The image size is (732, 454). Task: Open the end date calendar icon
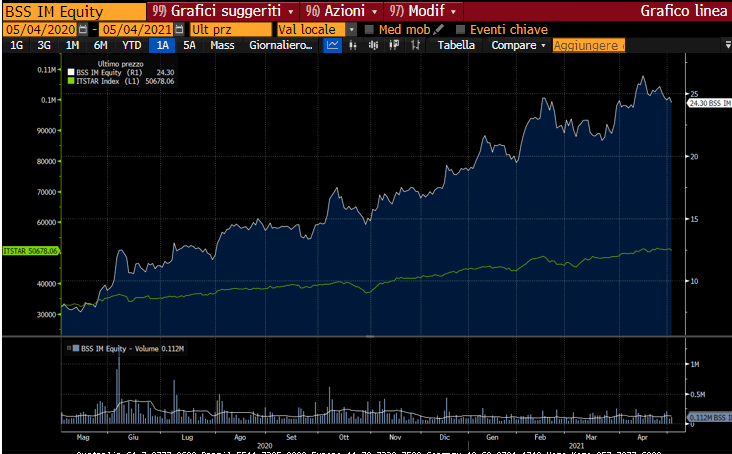coord(179,29)
